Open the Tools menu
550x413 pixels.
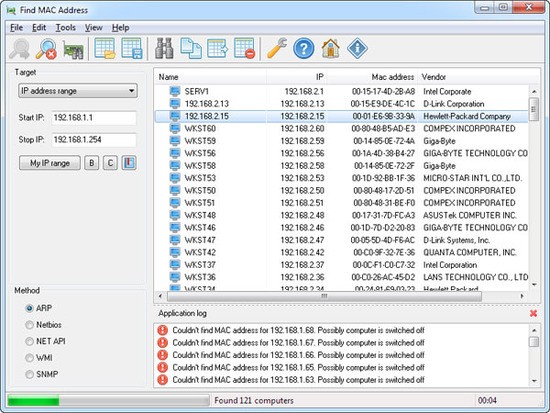point(66,28)
